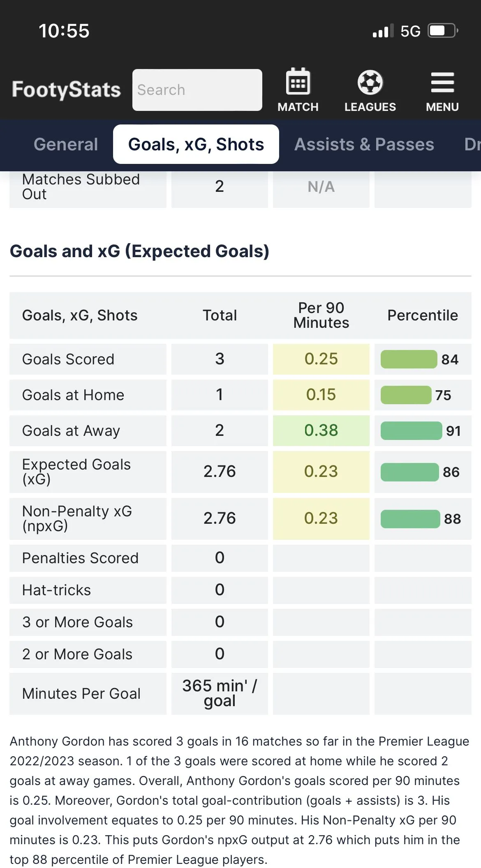This screenshot has width=481, height=868.
Task: Tap the Goals Scored percentile bar 84
Action: 409,359
